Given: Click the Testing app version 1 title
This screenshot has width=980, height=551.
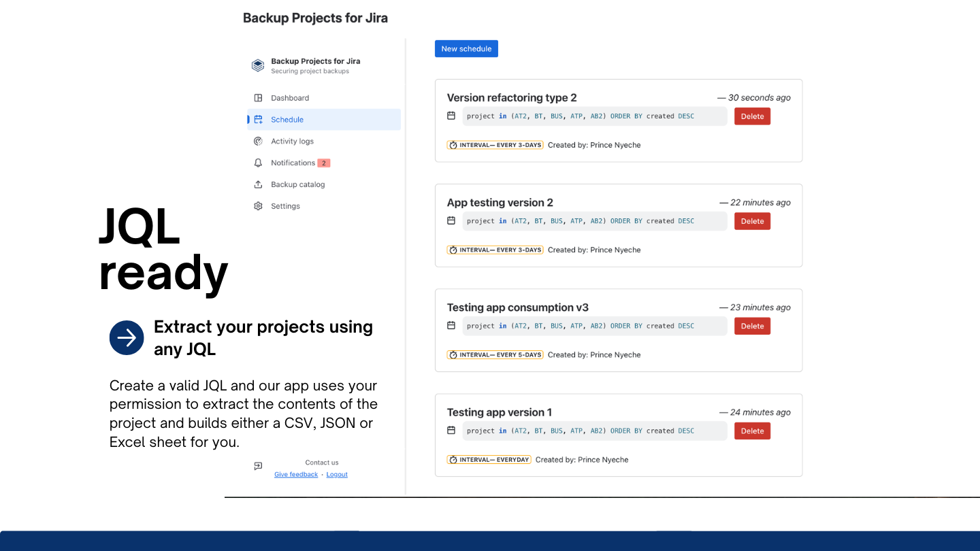Looking at the screenshot, I should tap(500, 412).
